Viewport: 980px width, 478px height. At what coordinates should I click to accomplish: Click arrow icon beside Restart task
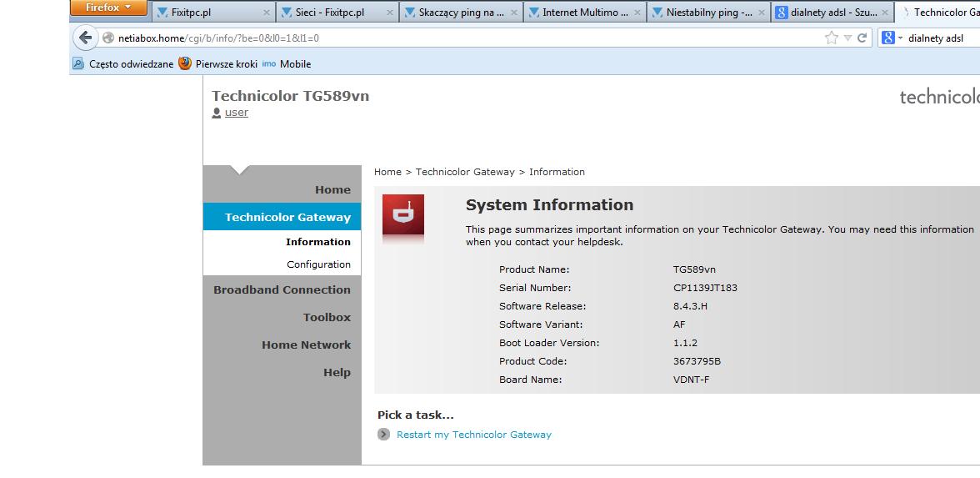coord(383,434)
